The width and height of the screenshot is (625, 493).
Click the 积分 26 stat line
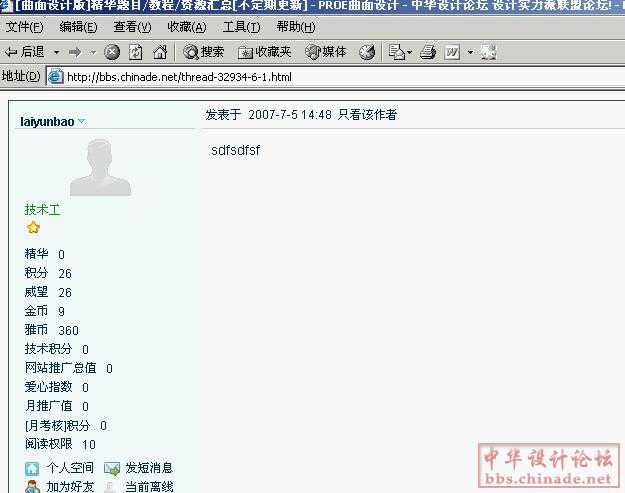[x=48, y=273]
